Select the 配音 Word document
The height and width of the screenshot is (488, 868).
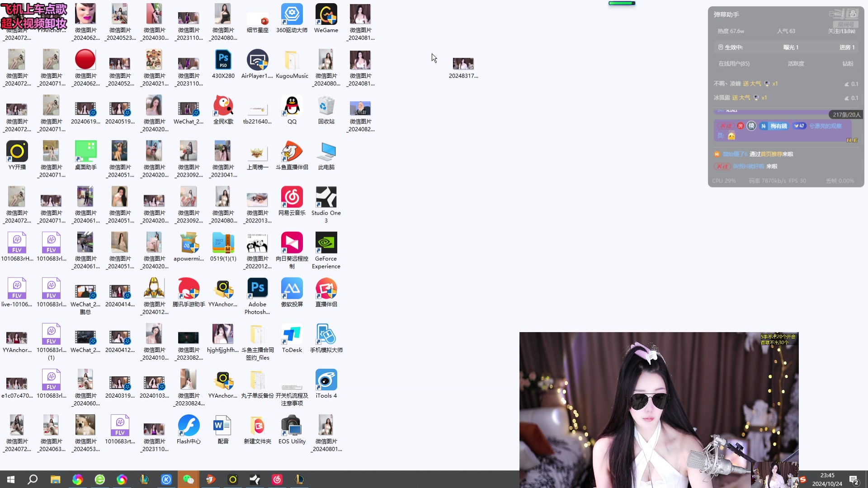click(x=223, y=429)
